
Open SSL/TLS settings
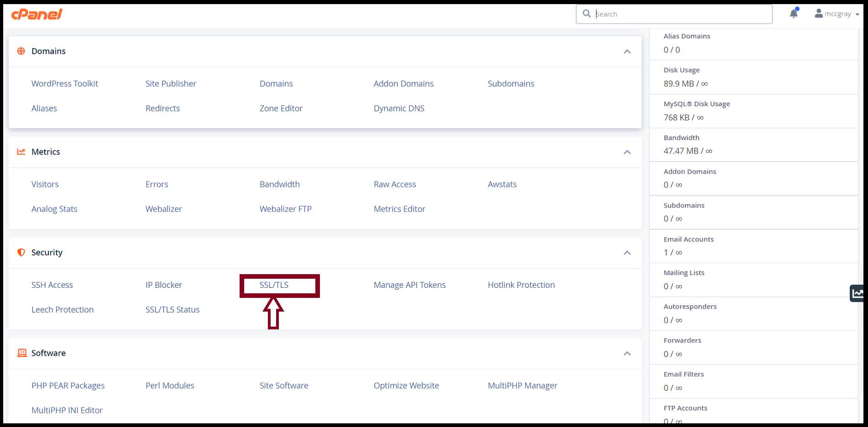click(x=274, y=284)
